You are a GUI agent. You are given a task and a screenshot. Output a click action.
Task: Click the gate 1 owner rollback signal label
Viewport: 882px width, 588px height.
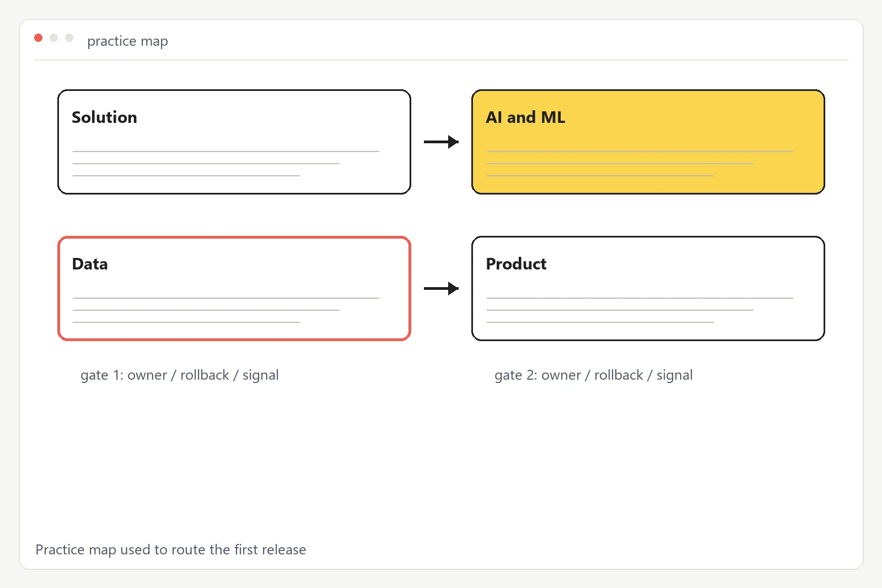click(180, 375)
